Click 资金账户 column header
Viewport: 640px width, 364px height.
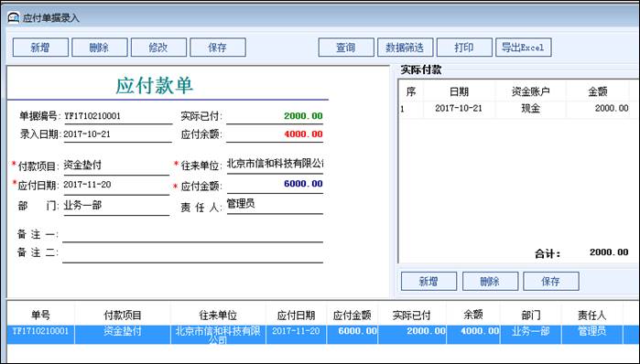(x=531, y=91)
